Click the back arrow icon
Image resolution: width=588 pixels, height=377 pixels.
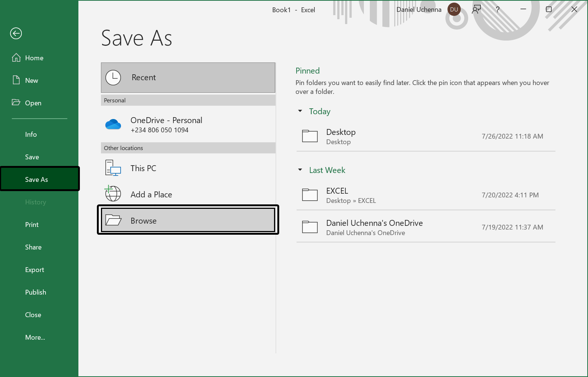coord(16,34)
